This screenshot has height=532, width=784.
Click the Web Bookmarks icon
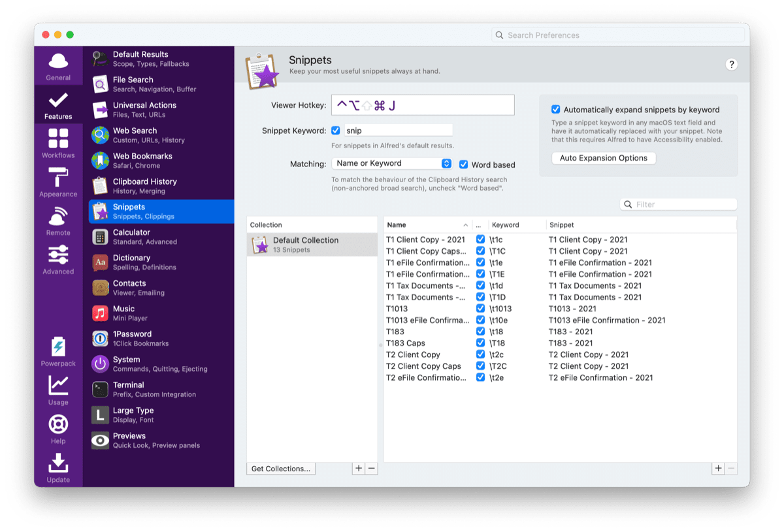tap(100, 161)
